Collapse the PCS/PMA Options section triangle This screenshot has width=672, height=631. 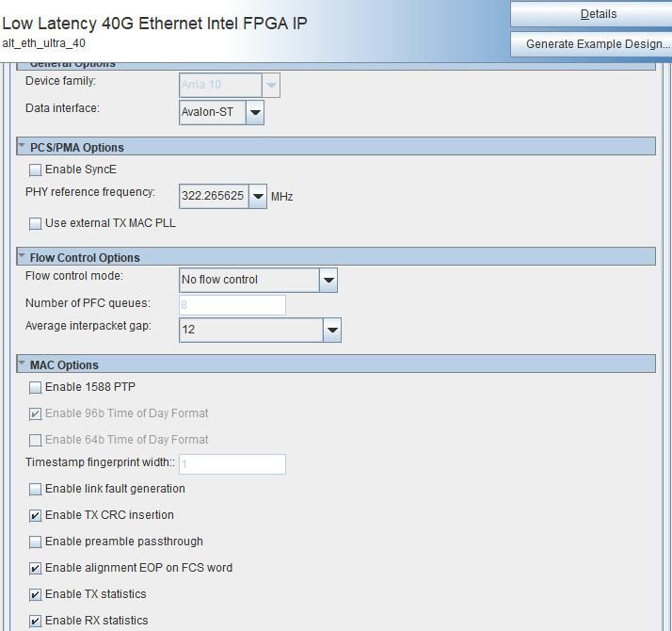coord(22,146)
